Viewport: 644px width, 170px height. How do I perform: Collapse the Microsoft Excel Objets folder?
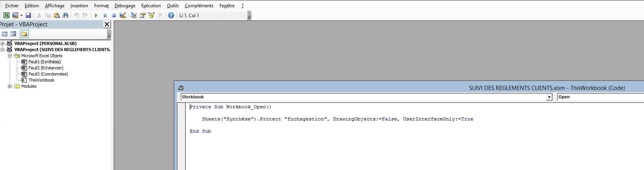[x=10, y=56]
